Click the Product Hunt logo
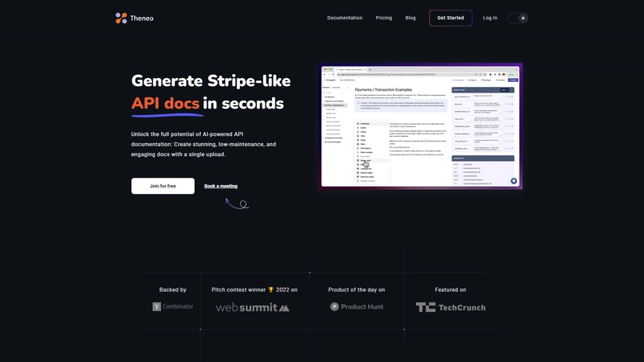644x362 pixels. (357, 306)
